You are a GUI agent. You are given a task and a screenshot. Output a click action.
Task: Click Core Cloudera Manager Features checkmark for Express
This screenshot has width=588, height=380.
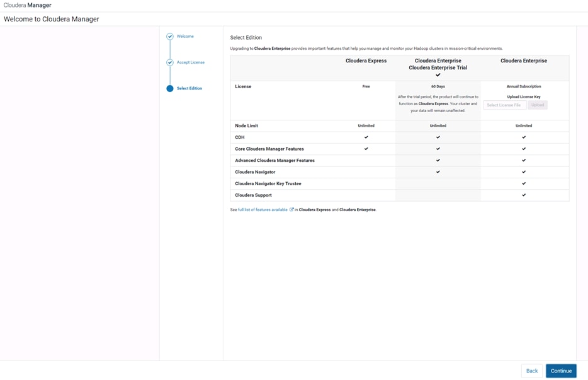coord(366,149)
